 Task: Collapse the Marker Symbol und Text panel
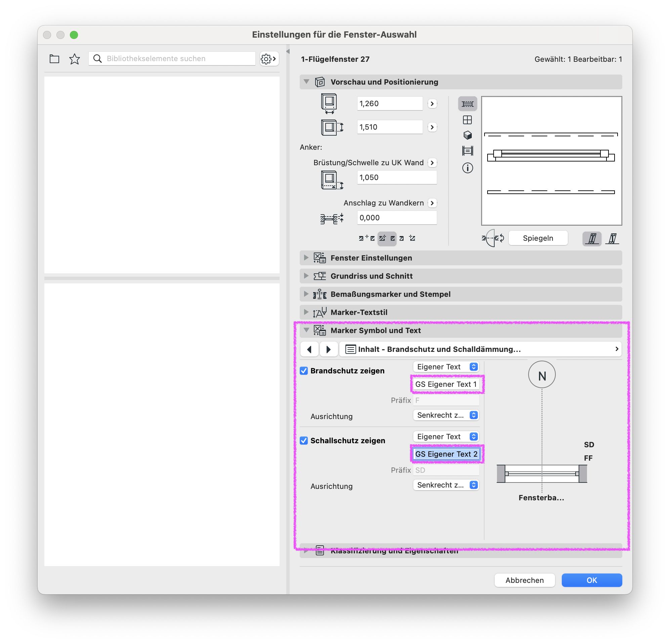[x=306, y=330]
